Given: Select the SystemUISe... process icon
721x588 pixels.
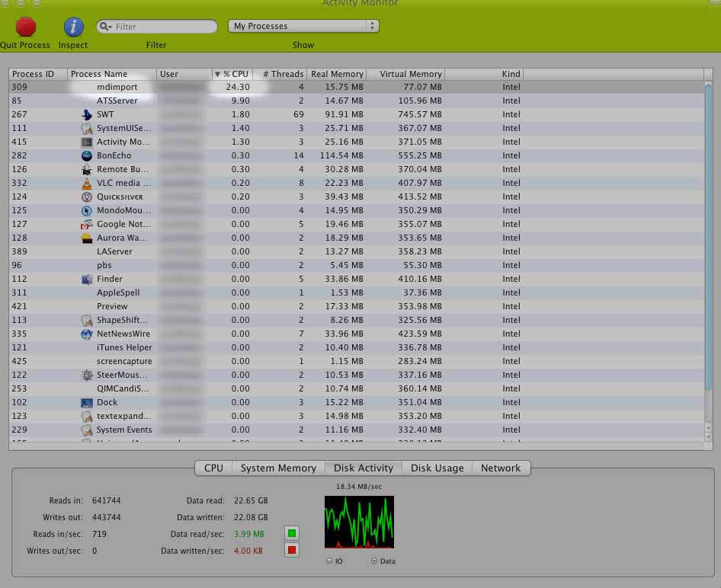Looking at the screenshot, I should coord(86,128).
